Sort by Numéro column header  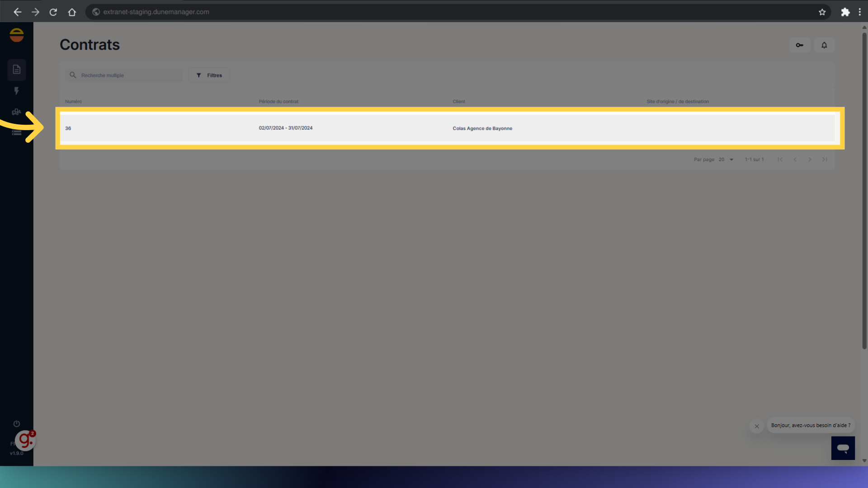point(73,102)
